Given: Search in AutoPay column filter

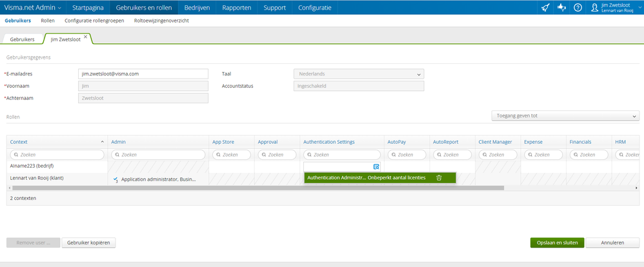Looking at the screenshot, I should pos(407,155).
